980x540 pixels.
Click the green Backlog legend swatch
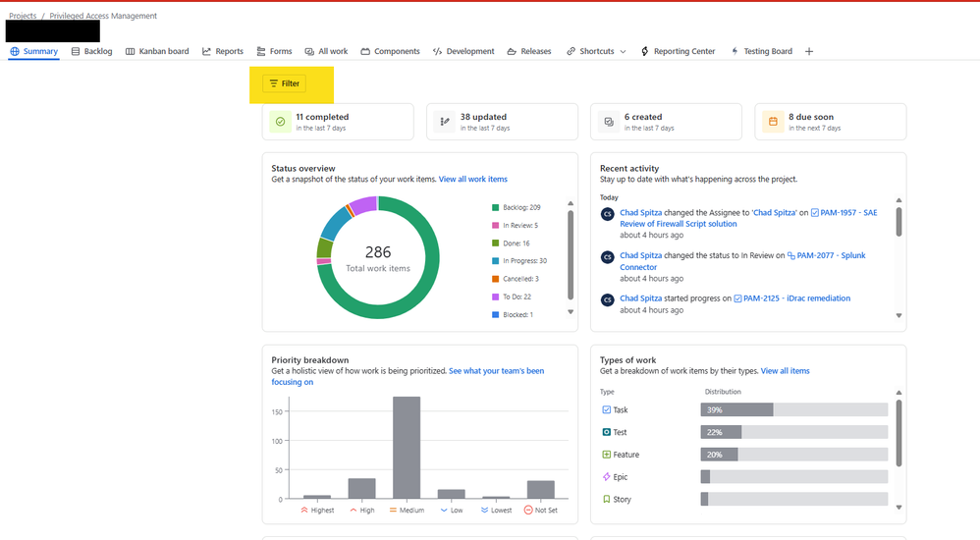click(495, 208)
